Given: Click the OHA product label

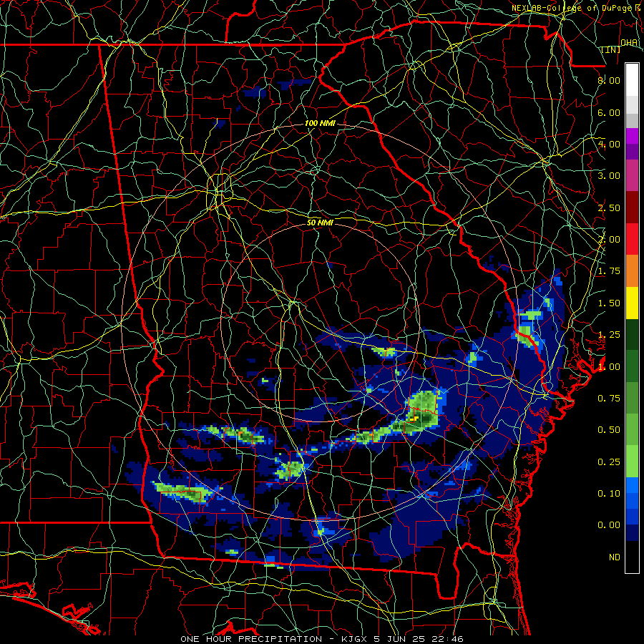Looking at the screenshot, I should [x=629, y=42].
